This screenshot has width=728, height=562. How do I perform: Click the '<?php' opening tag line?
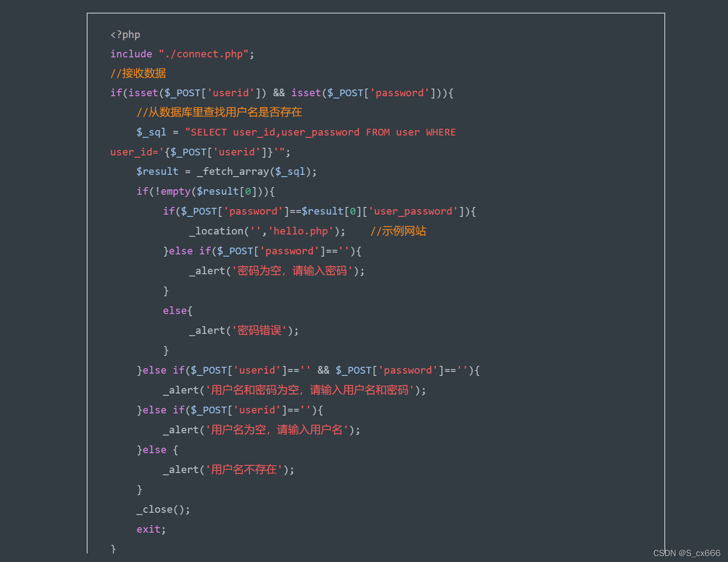pos(125,35)
